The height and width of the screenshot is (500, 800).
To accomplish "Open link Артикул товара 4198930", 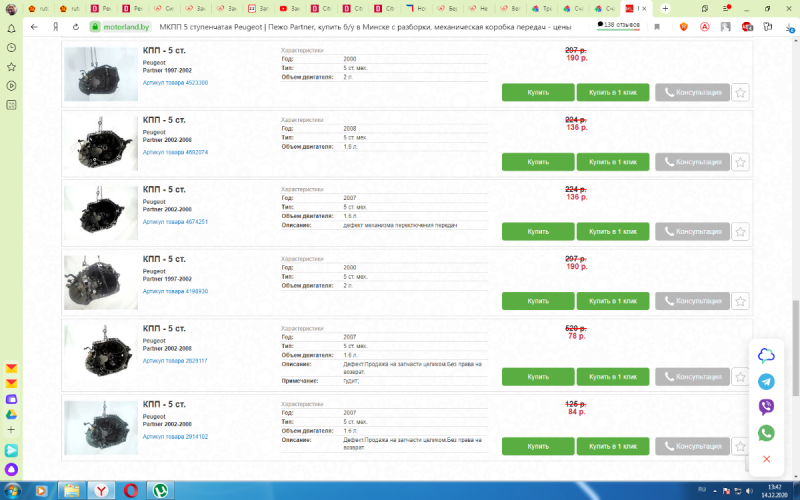I will pos(175,291).
